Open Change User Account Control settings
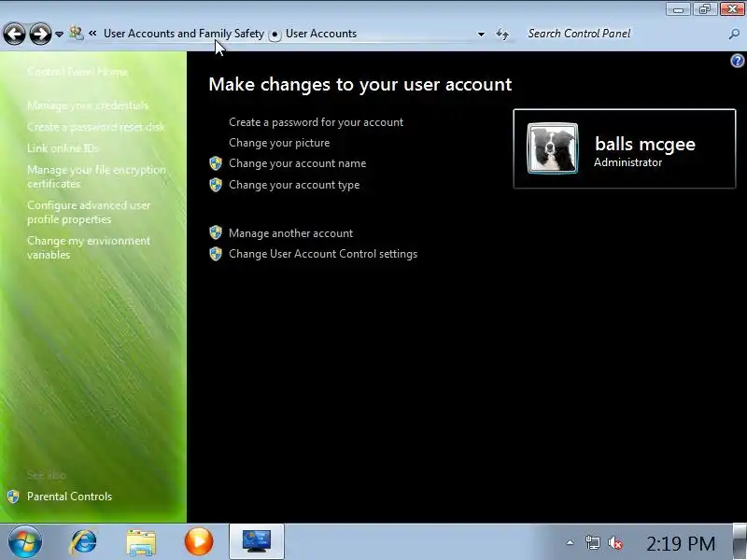The height and width of the screenshot is (560, 747). tap(323, 254)
